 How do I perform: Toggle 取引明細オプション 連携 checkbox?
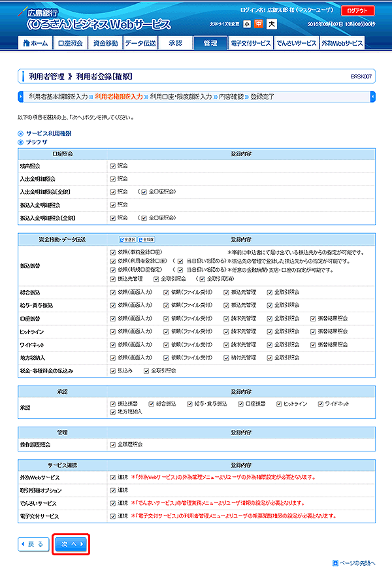point(113,491)
